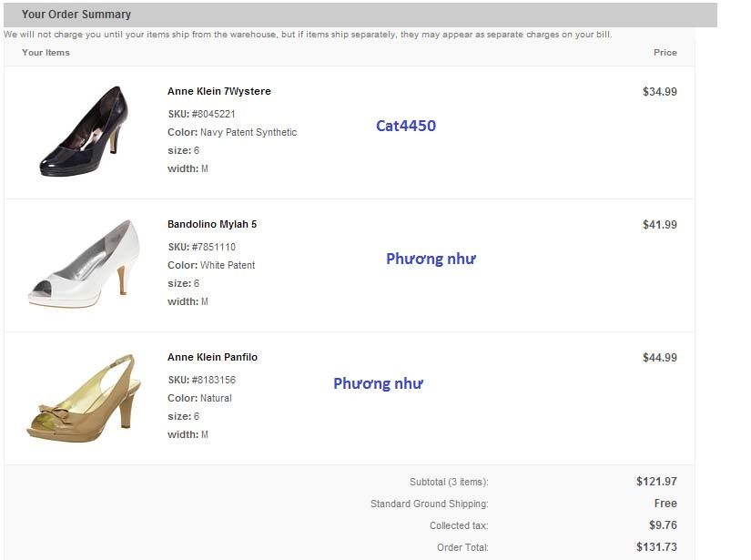The image size is (751, 560).
Task: Click the 'White Patent' color text
Action: [x=228, y=265]
